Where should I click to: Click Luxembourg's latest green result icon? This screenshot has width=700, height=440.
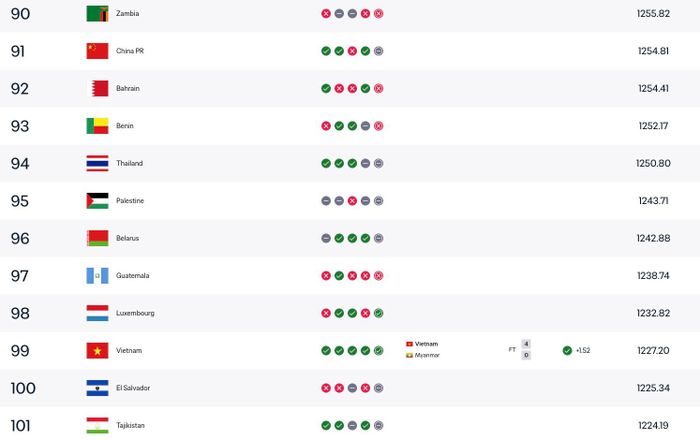(379, 313)
